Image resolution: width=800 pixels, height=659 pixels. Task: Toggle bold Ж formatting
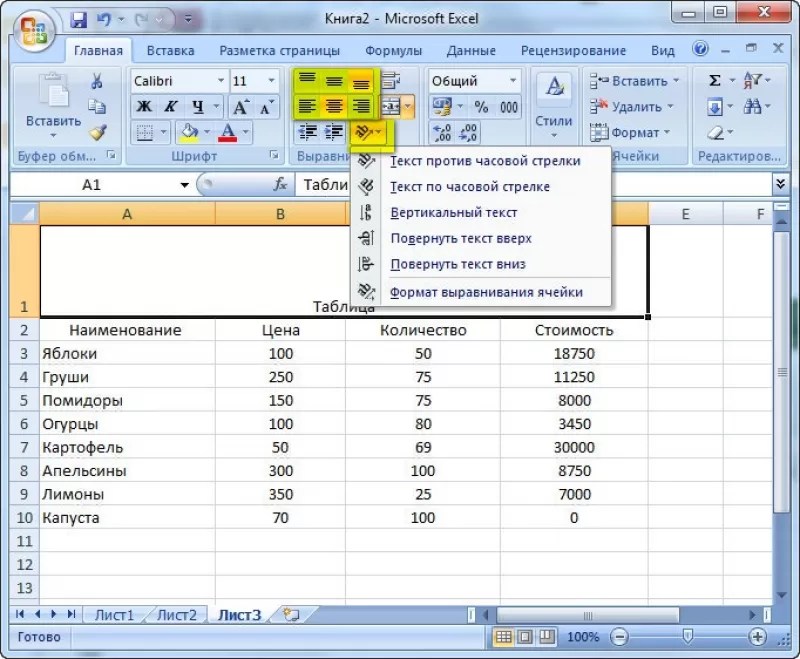tap(144, 107)
